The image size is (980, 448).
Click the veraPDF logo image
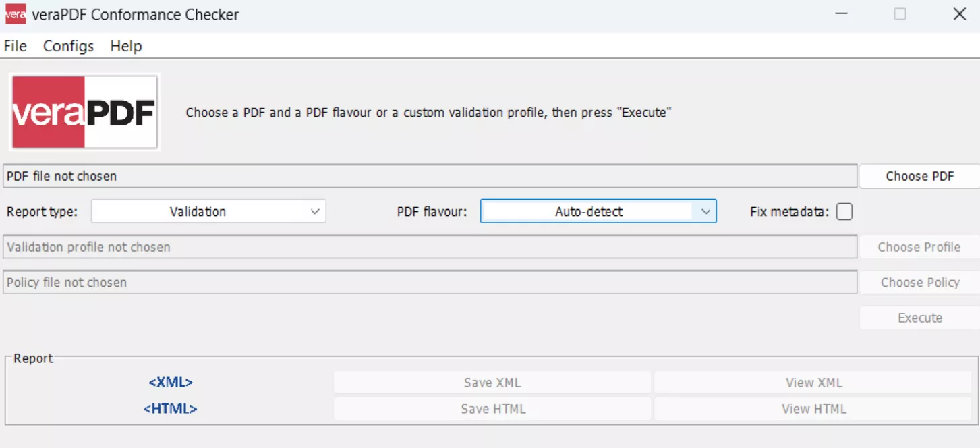tap(83, 112)
